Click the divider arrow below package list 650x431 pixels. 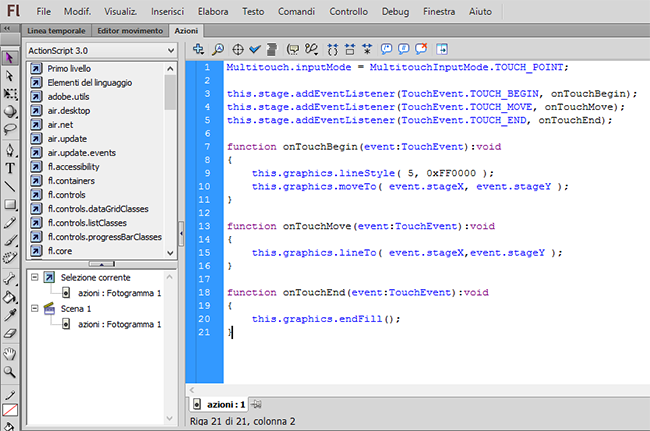(102, 264)
